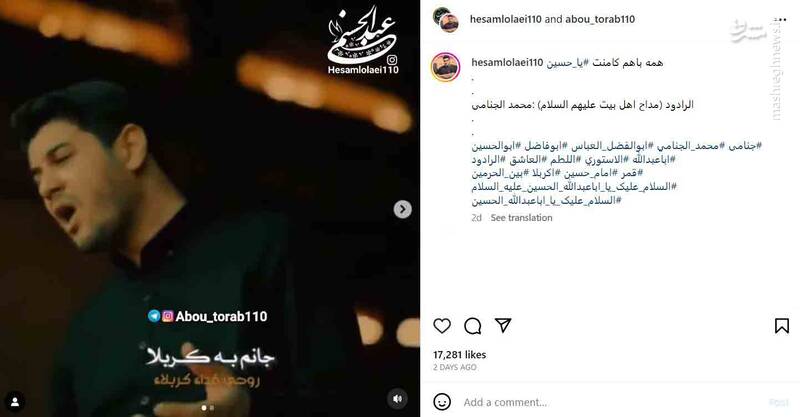Open the emoji picker in comment box
Image resolution: width=800 pixels, height=417 pixels.
tap(442, 402)
